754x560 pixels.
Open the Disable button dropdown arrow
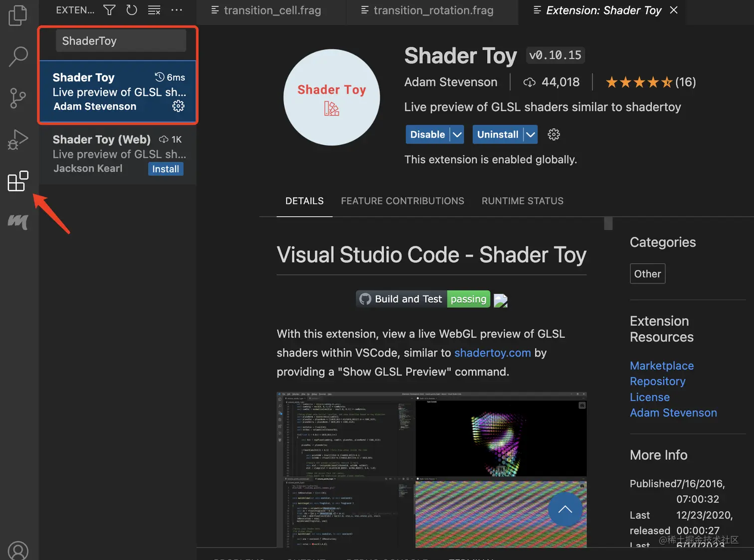[457, 134]
